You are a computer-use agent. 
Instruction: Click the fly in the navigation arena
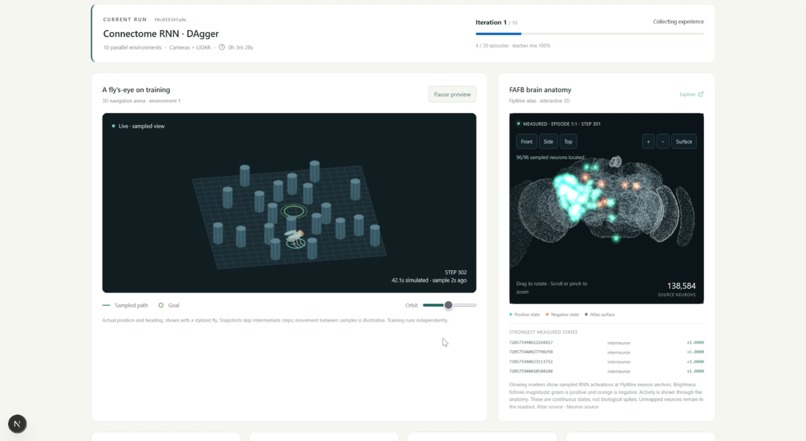click(295, 236)
